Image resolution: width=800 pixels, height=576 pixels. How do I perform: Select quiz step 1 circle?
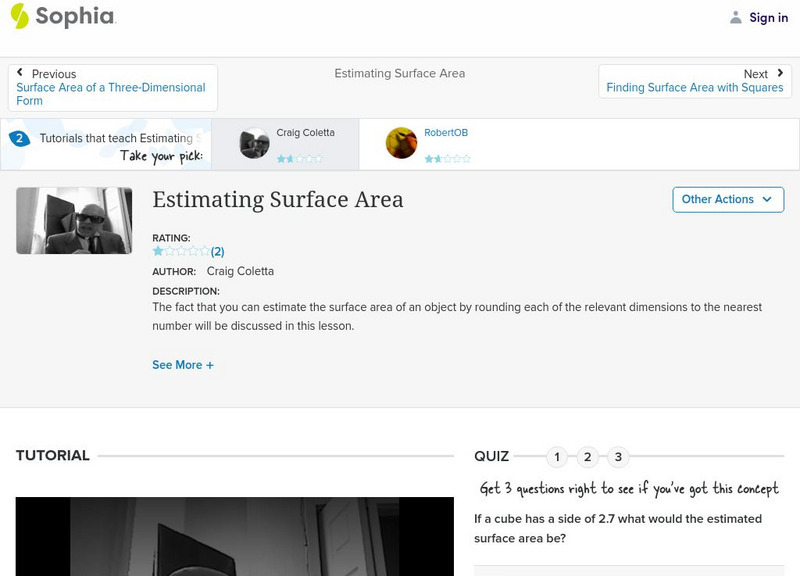click(x=557, y=456)
